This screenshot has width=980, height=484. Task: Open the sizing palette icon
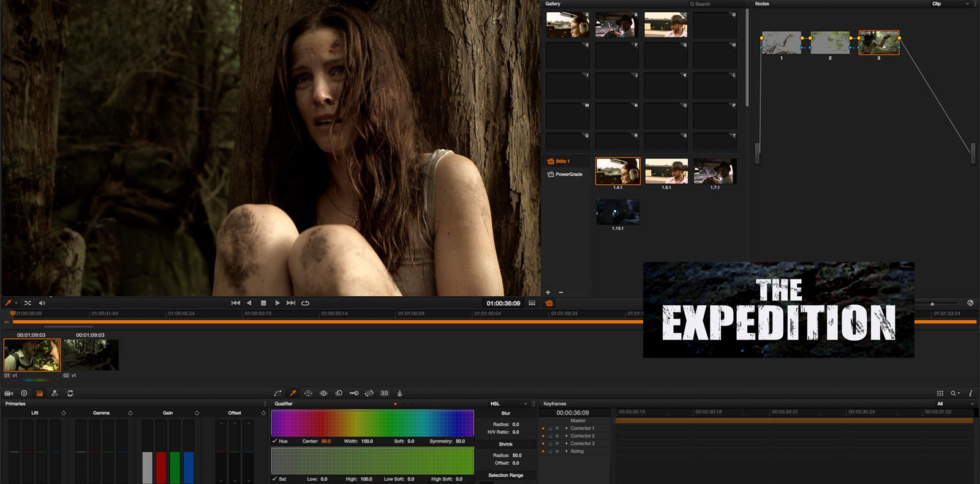tap(369, 393)
